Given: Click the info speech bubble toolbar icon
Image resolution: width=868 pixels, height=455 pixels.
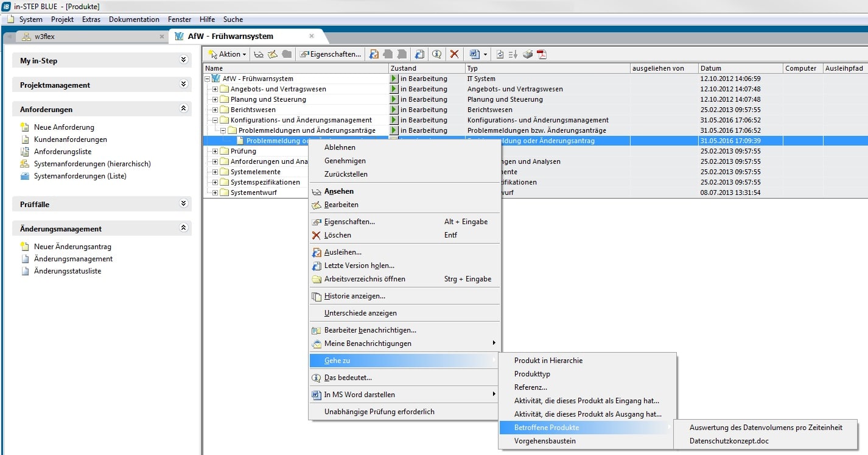Looking at the screenshot, I should [x=436, y=54].
